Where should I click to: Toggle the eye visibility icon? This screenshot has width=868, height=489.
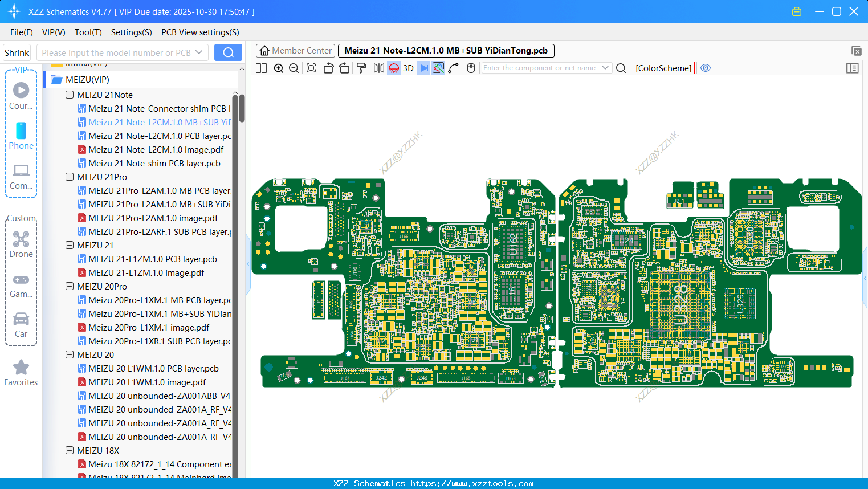point(706,68)
